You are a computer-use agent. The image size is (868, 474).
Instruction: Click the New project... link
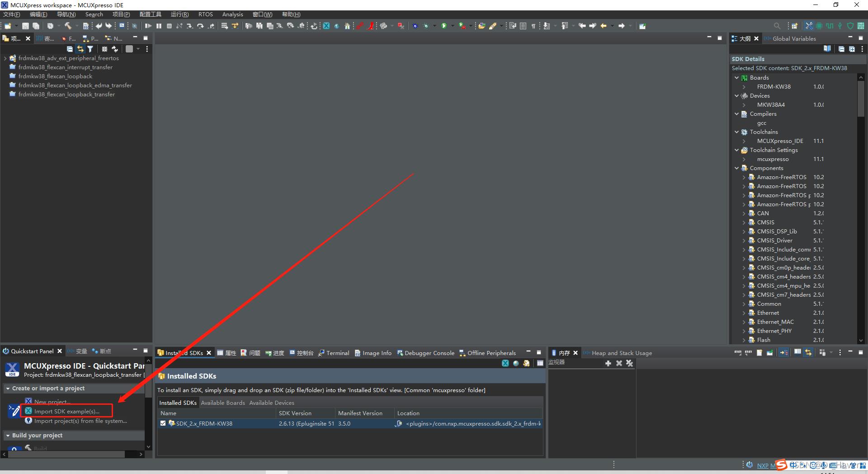point(52,402)
